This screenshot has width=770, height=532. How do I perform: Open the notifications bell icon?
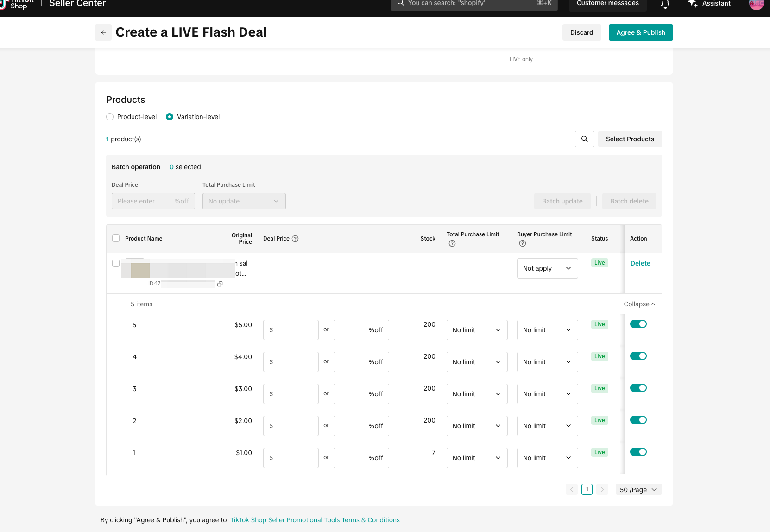pyautogui.click(x=665, y=4)
